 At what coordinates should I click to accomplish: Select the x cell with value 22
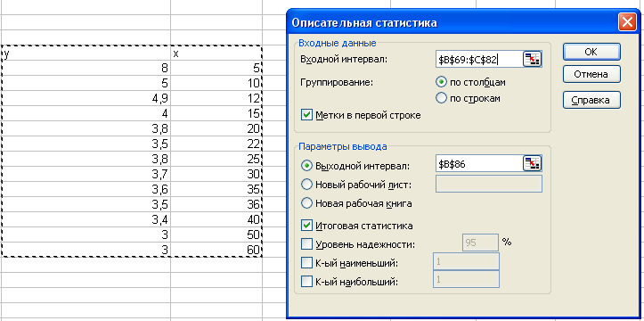[216, 144]
